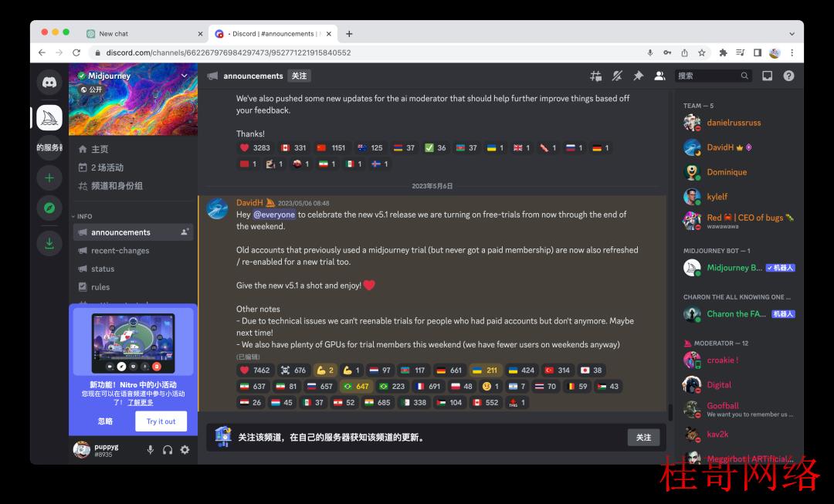Click the @everyone mention in DavidH's message
Viewport: 834px width, 504px height.
(274, 215)
